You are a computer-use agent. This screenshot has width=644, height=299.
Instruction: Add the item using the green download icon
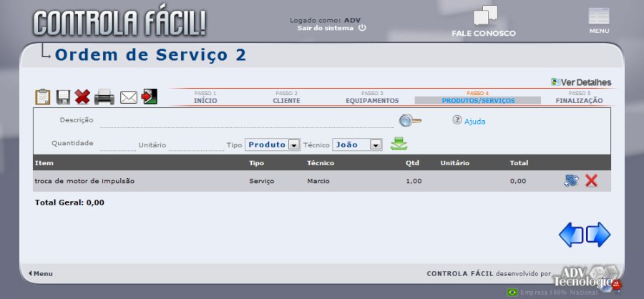(x=399, y=144)
